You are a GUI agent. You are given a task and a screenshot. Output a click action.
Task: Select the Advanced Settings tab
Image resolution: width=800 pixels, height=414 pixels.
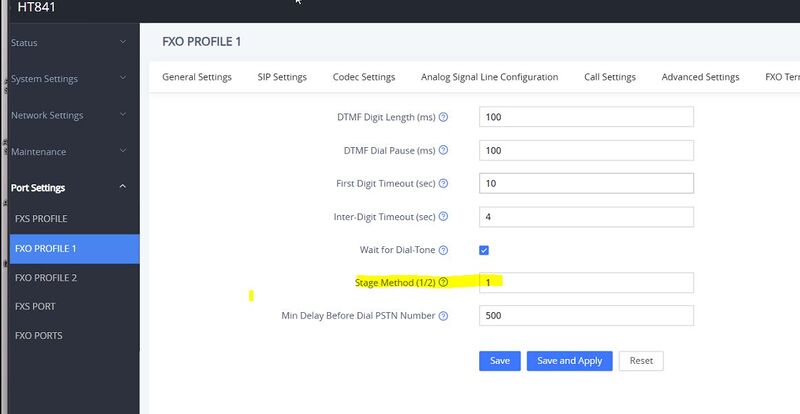(x=700, y=77)
